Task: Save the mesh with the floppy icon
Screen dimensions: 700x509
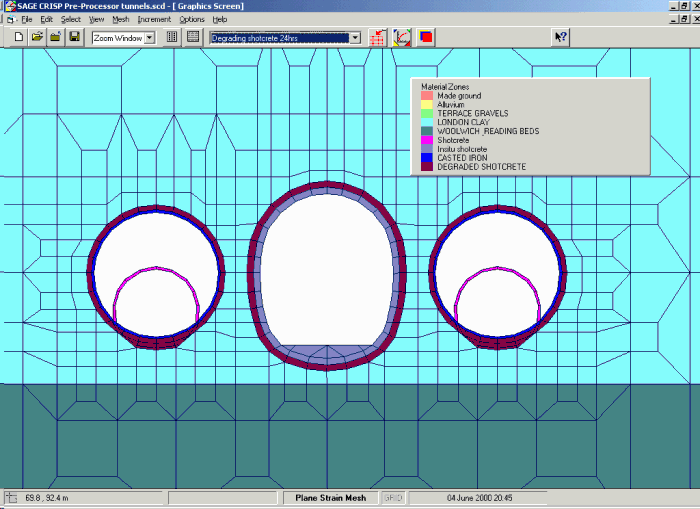Action: [x=75, y=37]
